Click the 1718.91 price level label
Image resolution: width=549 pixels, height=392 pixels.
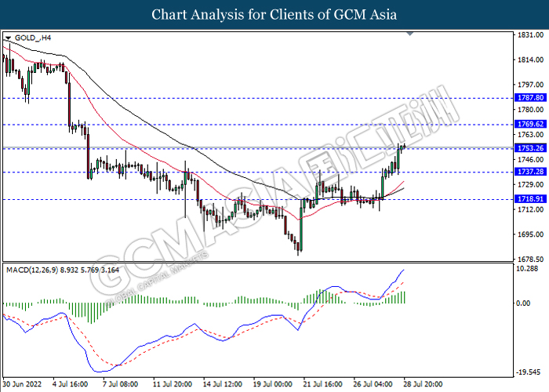click(530, 199)
